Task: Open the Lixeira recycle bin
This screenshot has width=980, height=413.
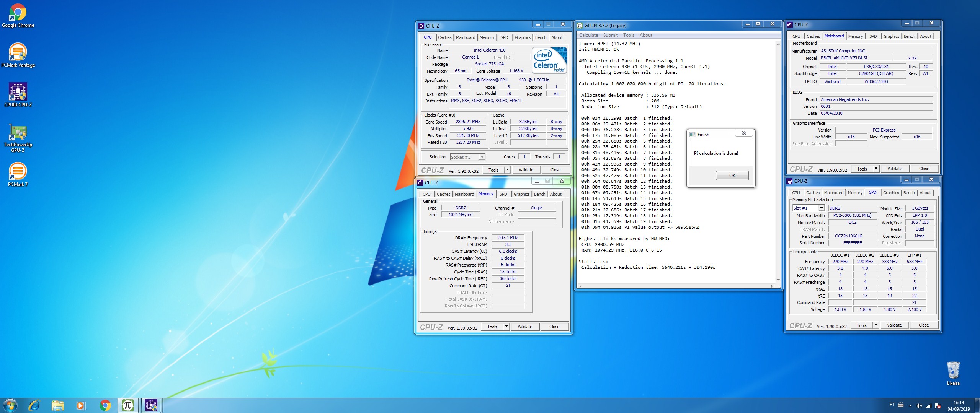Action: pos(953,373)
